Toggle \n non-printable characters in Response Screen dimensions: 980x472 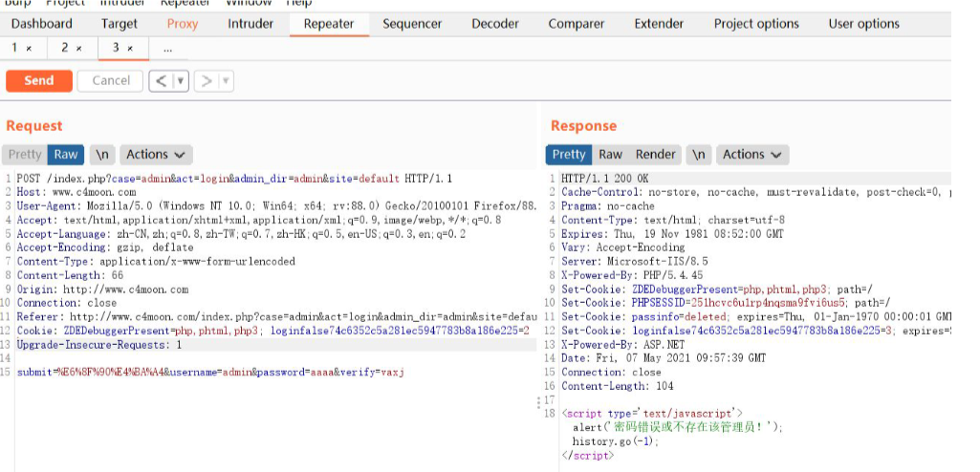coord(700,155)
